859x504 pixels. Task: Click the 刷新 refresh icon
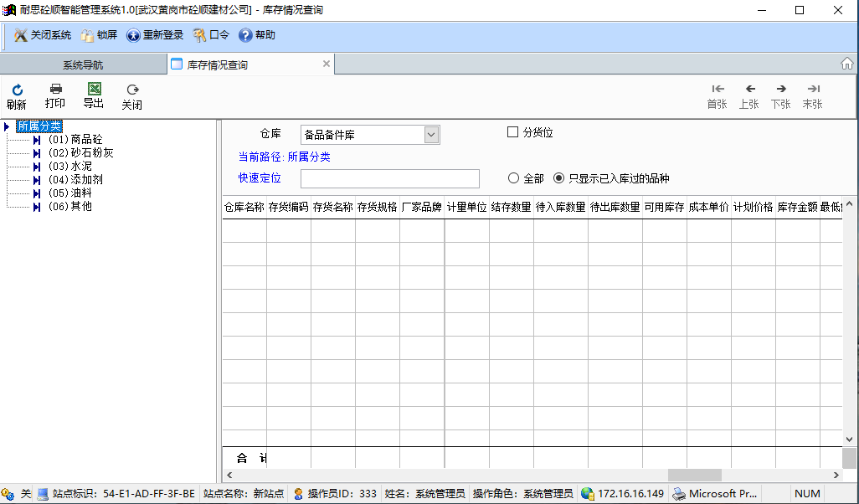(x=17, y=90)
